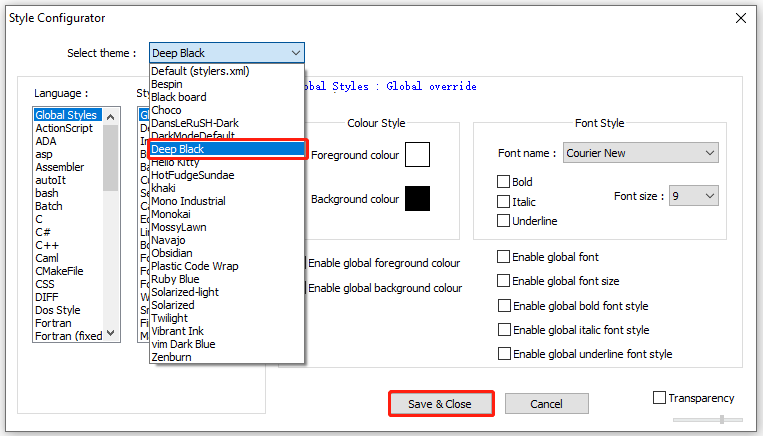Select the khaki theme

click(x=227, y=188)
